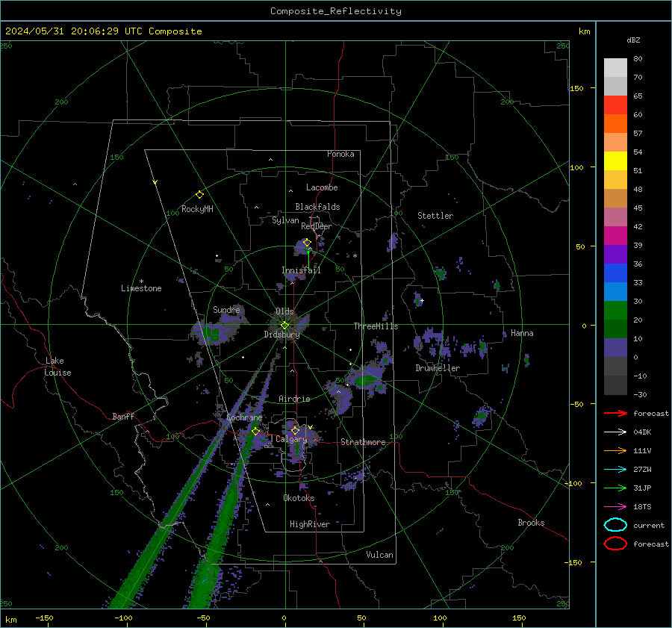Click the Okotoks label
The image size is (672, 628).
pyautogui.click(x=299, y=498)
